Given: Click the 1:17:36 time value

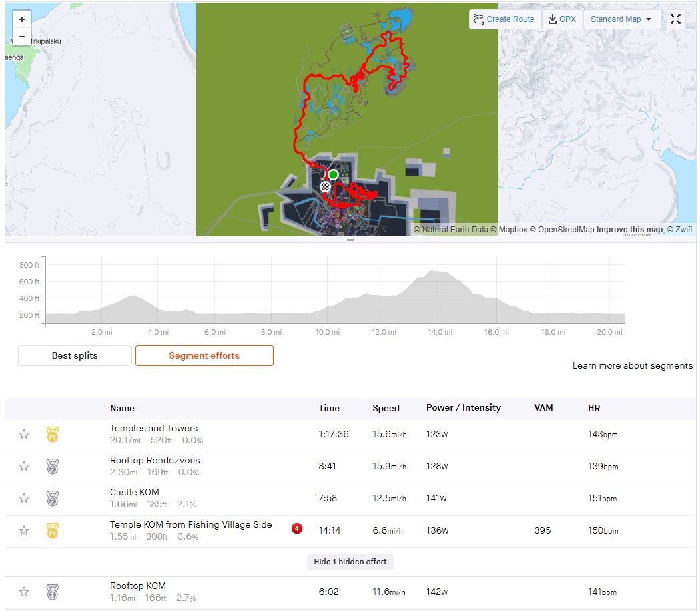Looking at the screenshot, I should 334,434.
